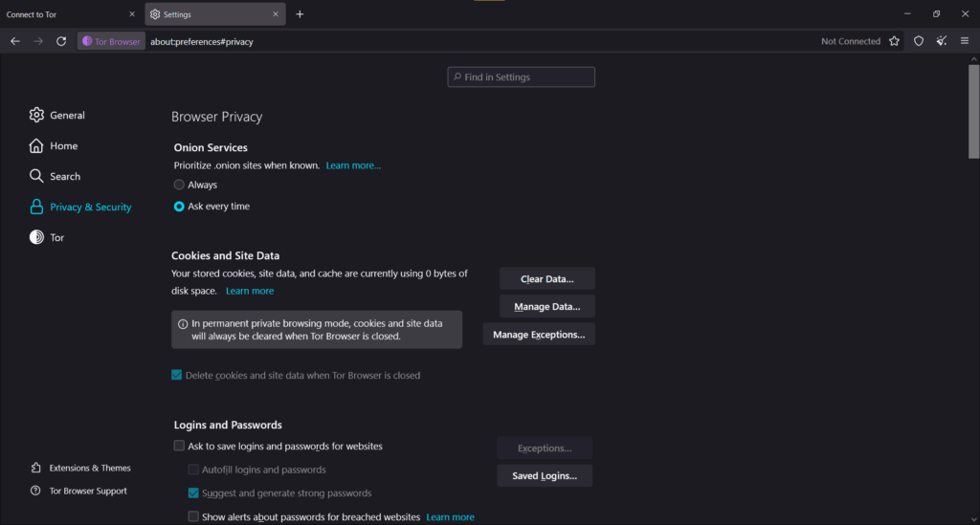This screenshot has height=525, width=980.
Task: Go back with the back arrow
Action: pyautogui.click(x=15, y=41)
